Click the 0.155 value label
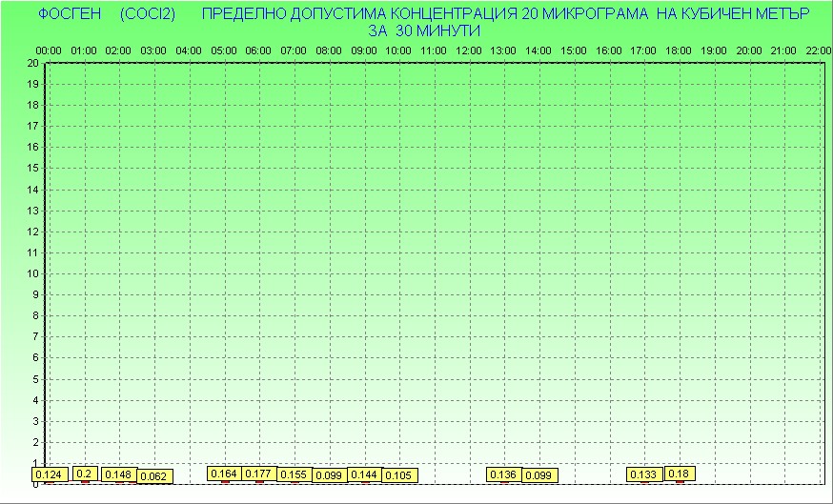Viewport: 833px width, 504px height. coord(294,474)
